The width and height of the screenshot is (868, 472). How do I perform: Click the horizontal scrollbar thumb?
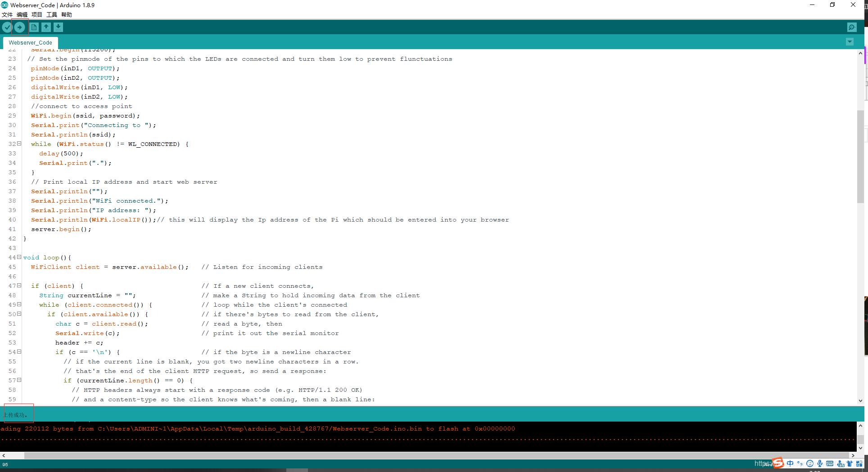(x=437, y=455)
